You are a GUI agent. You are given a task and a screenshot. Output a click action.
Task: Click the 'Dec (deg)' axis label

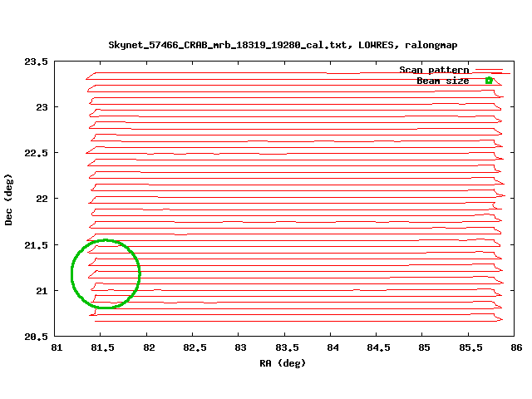pyautogui.click(x=8, y=199)
